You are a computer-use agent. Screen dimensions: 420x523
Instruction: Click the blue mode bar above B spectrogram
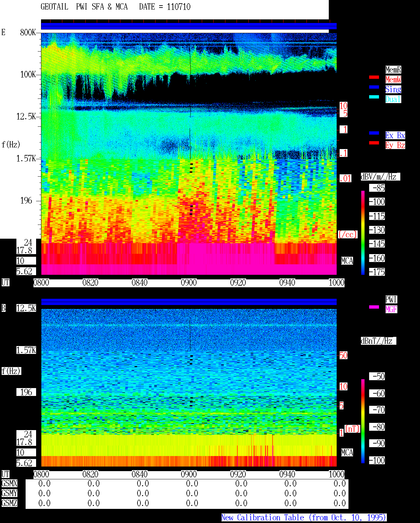tap(189, 302)
